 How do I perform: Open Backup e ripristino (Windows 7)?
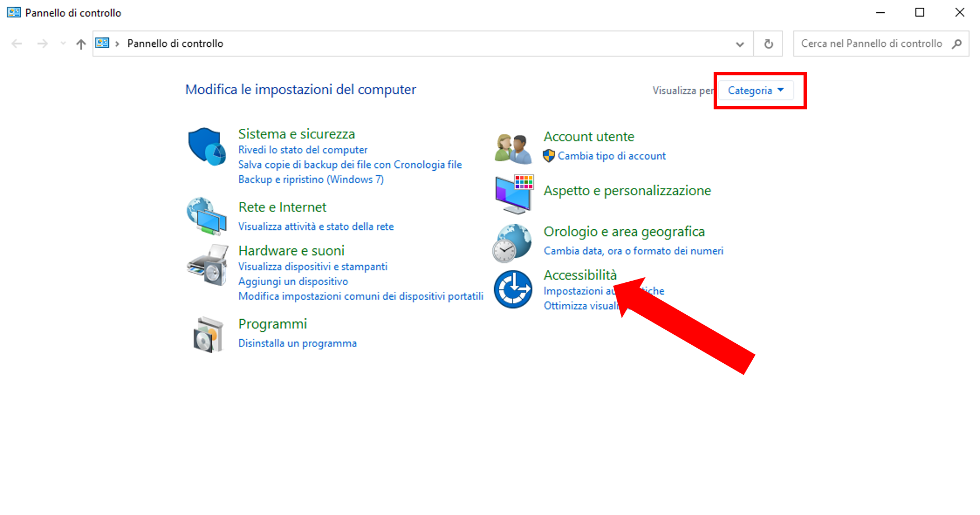tap(311, 179)
